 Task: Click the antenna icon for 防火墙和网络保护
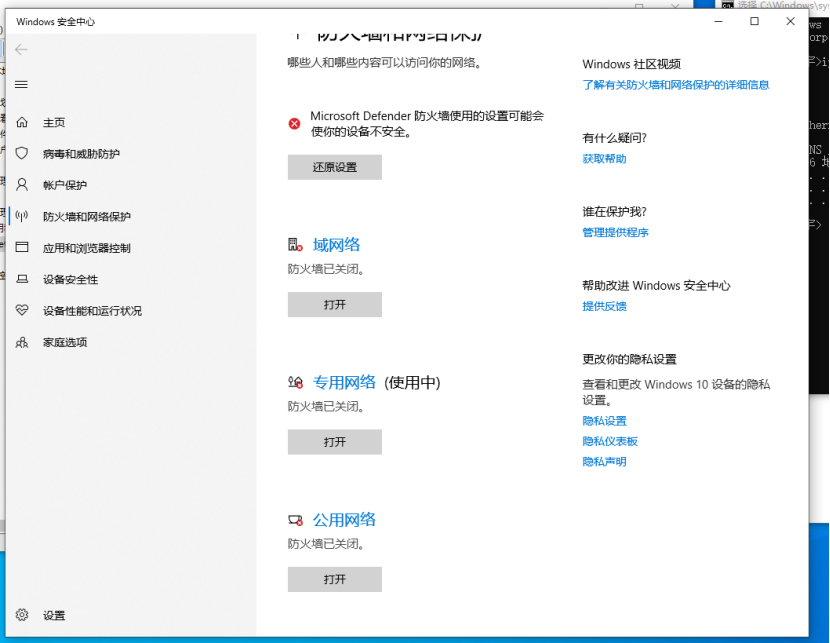pos(22,216)
